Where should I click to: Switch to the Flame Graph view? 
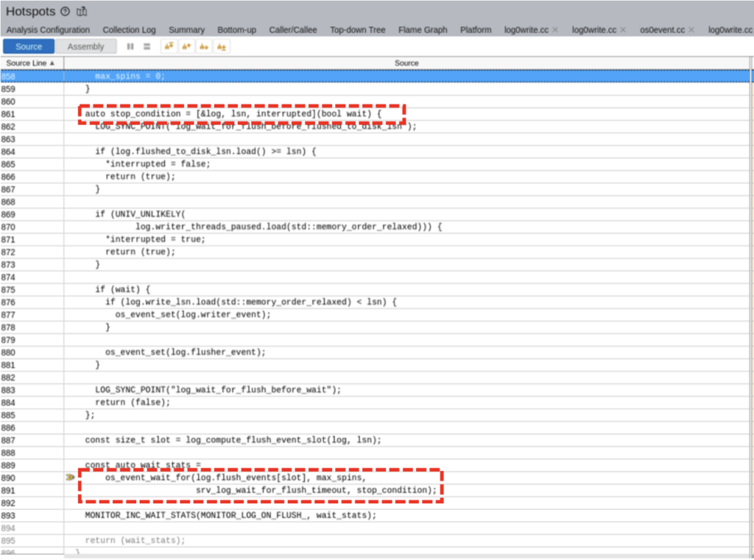pos(422,29)
